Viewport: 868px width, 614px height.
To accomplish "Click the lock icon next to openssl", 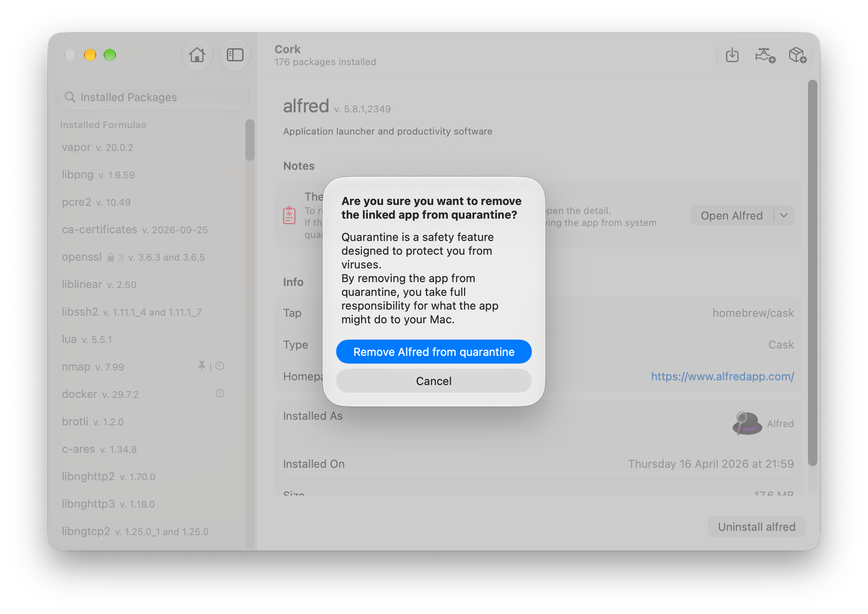I will point(111,257).
